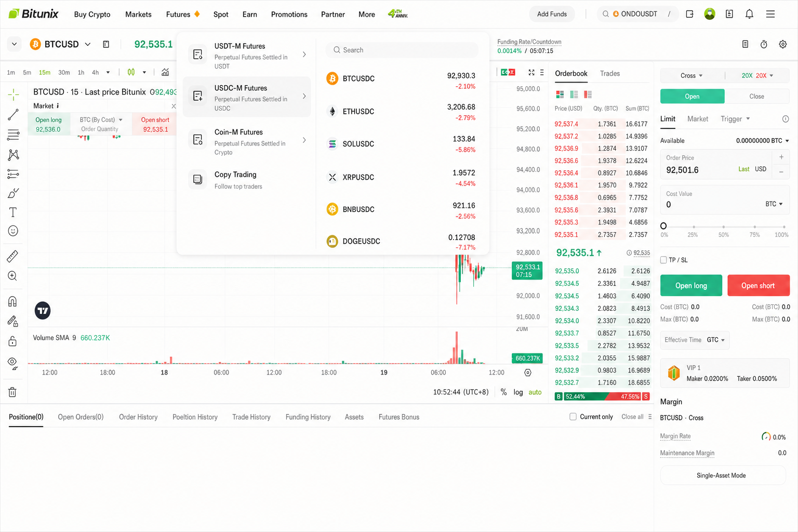The image size is (798, 532).
Task: Select the trend line drawing tool
Action: [x=14, y=115]
